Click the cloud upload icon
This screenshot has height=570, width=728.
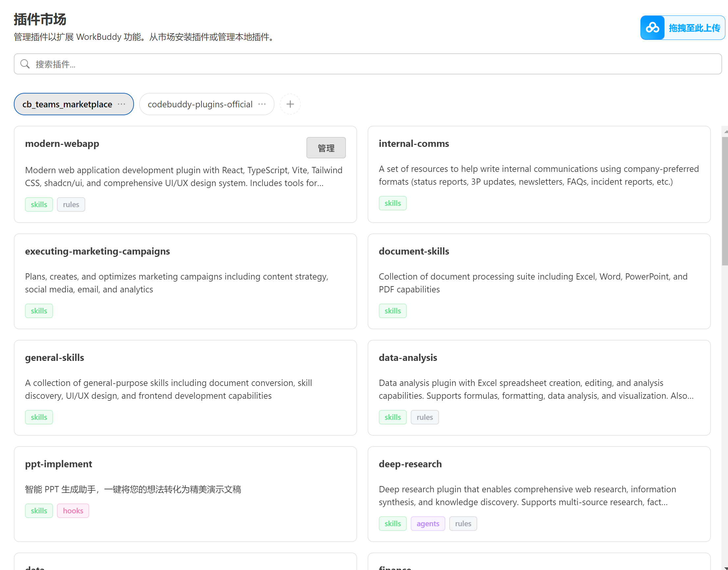click(x=652, y=28)
